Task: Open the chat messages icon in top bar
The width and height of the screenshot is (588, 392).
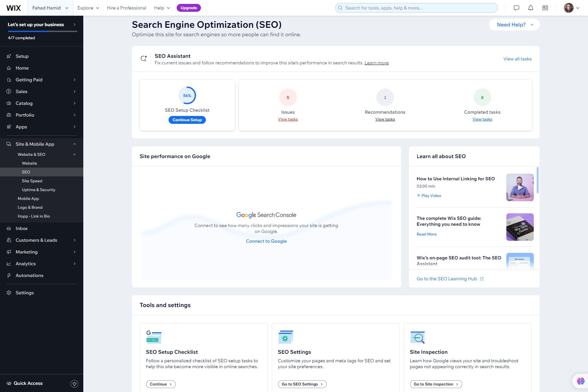Action: [516, 8]
